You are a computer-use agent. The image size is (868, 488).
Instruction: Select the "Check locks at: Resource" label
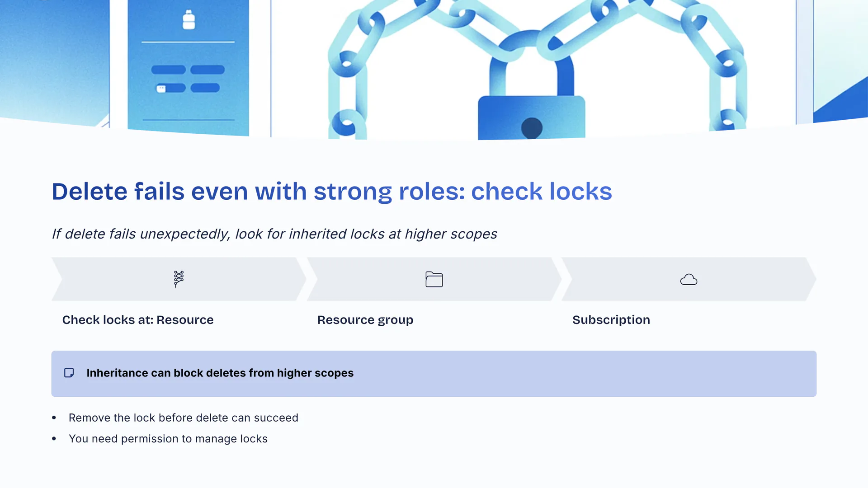pos(138,320)
